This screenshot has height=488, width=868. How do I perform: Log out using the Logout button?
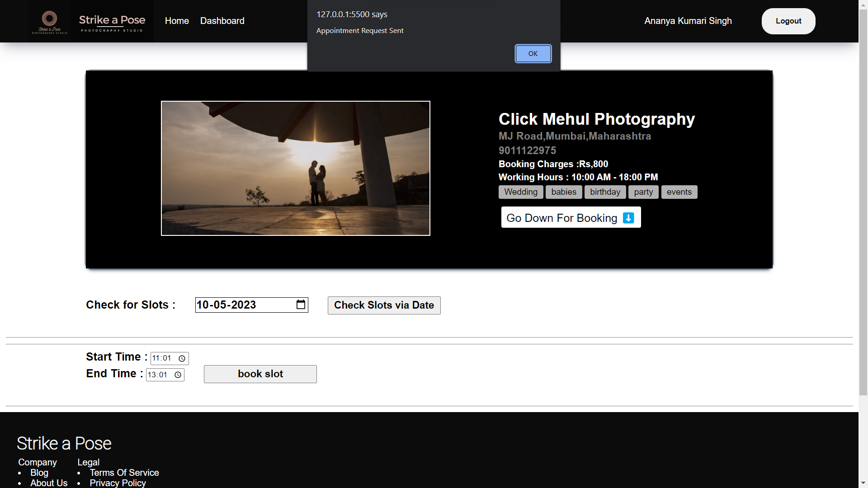(788, 21)
